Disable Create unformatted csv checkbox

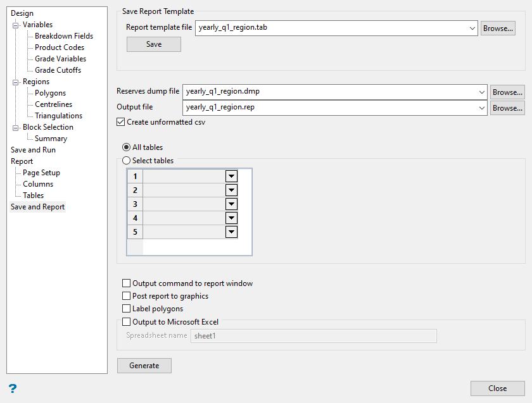coord(122,122)
